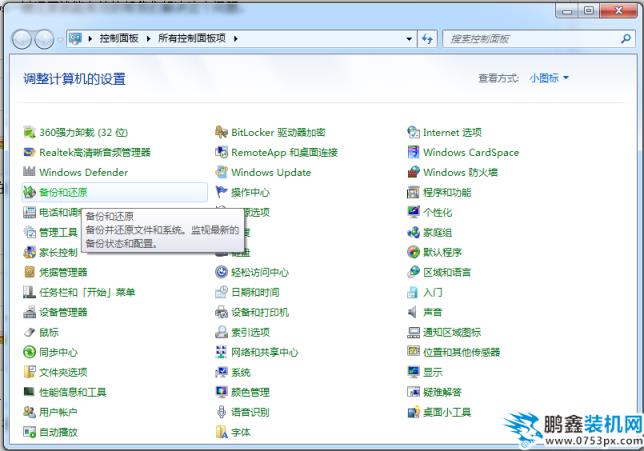This screenshot has width=644, height=451.
Task: Click the 字体 fonts icon
Action: 221,432
